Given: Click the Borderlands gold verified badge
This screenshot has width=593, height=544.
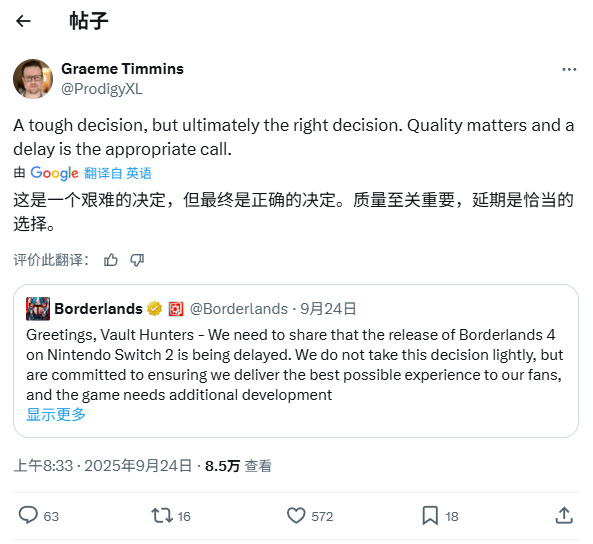Looking at the screenshot, I should tap(154, 309).
